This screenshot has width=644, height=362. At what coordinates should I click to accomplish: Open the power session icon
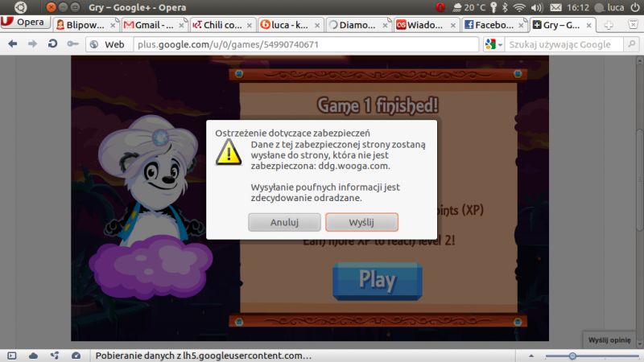pos(635,7)
